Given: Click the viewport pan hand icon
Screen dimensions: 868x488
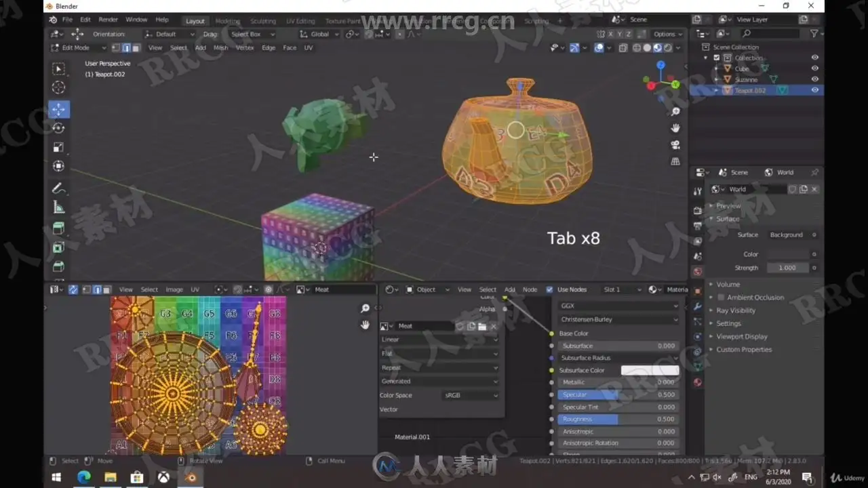Looking at the screenshot, I should click(x=675, y=128).
